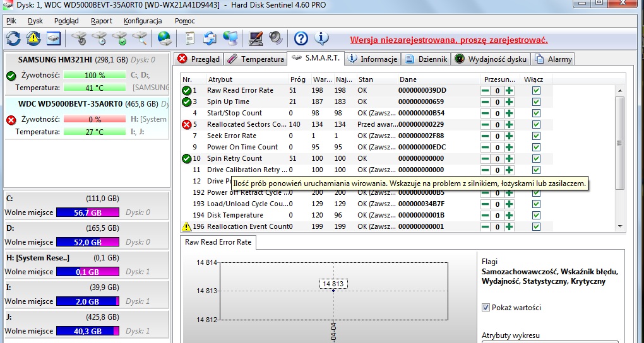
Task: Switch to the Wydajność dysku tab
Action: 491,59
